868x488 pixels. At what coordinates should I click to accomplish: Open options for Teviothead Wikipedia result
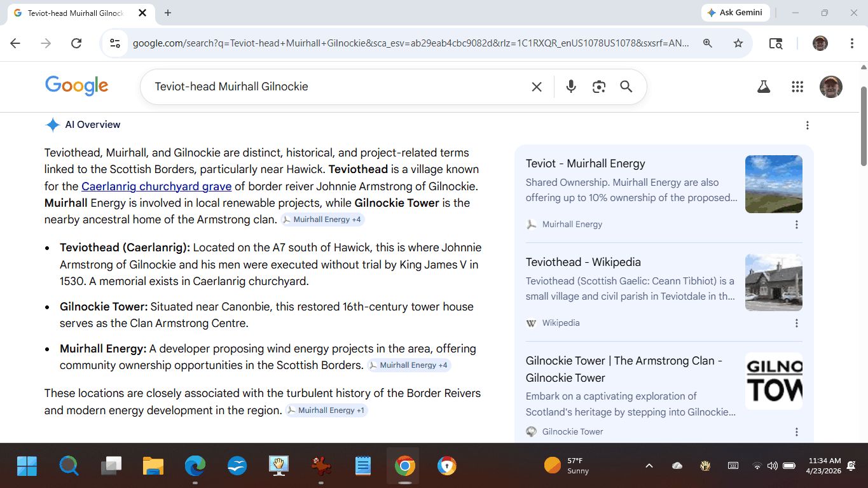pos(797,323)
